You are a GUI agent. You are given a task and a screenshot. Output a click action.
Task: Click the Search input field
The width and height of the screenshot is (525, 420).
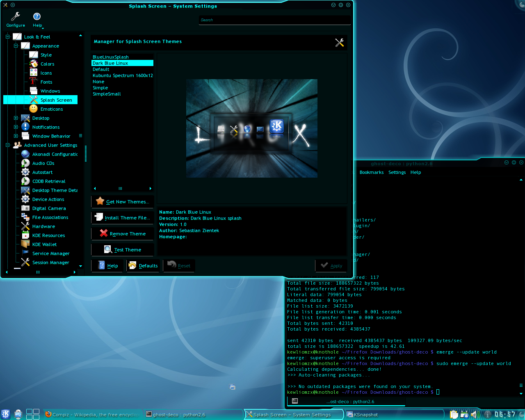275,20
